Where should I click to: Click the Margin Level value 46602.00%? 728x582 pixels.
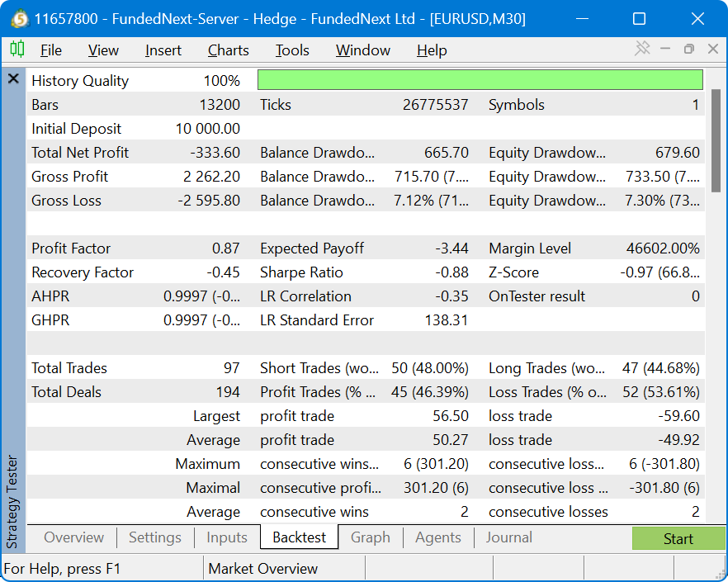click(663, 248)
